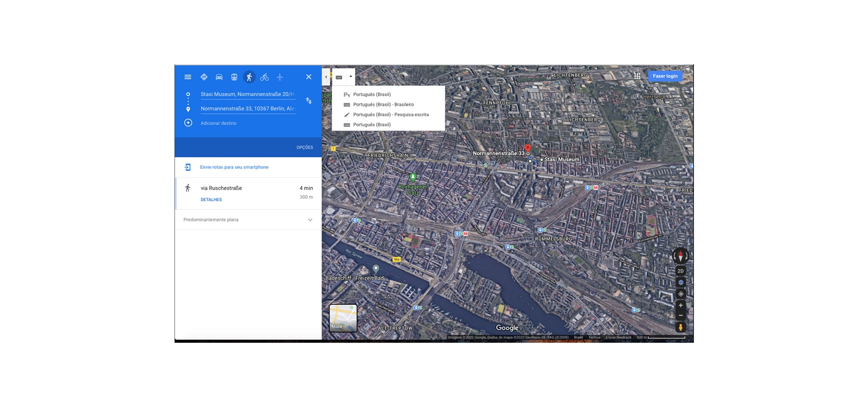
Task: Open DETALHES of the walking route
Action: click(x=211, y=199)
